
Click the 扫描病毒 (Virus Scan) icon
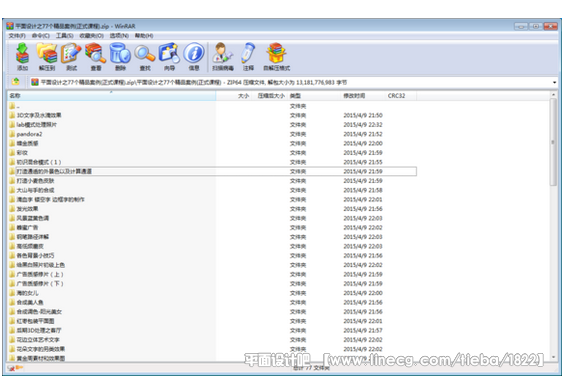pos(223,56)
